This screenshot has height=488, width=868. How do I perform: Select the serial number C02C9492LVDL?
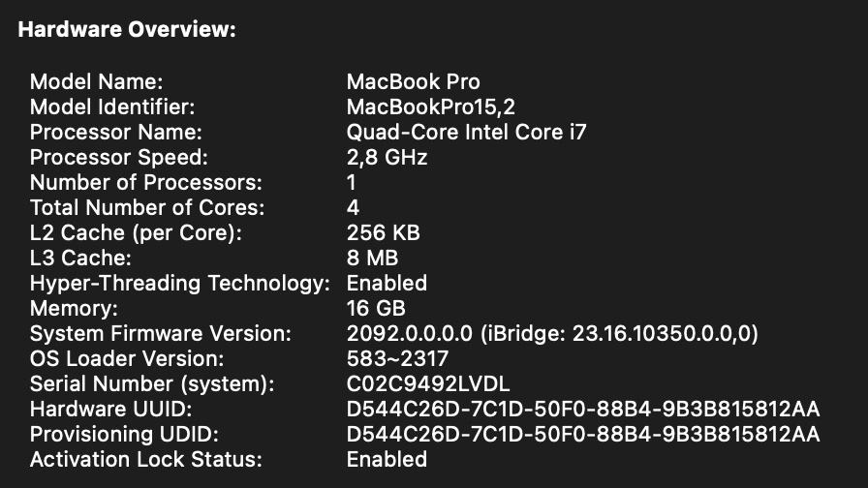(427, 383)
